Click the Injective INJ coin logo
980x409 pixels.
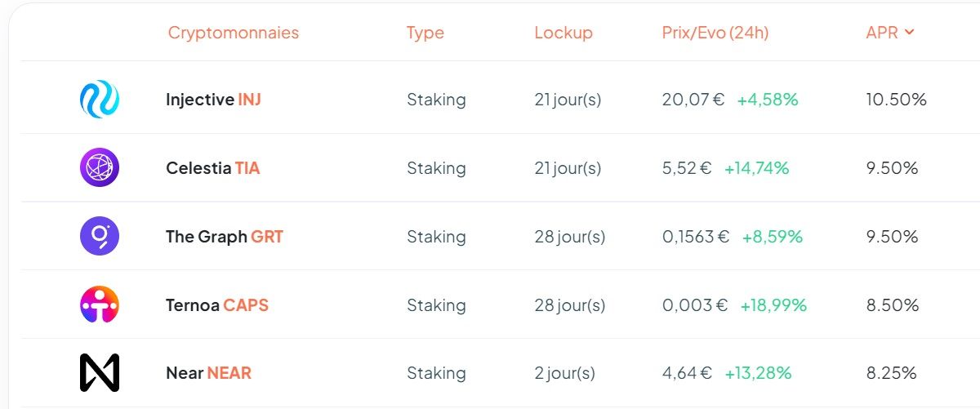(x=100, y=100)
